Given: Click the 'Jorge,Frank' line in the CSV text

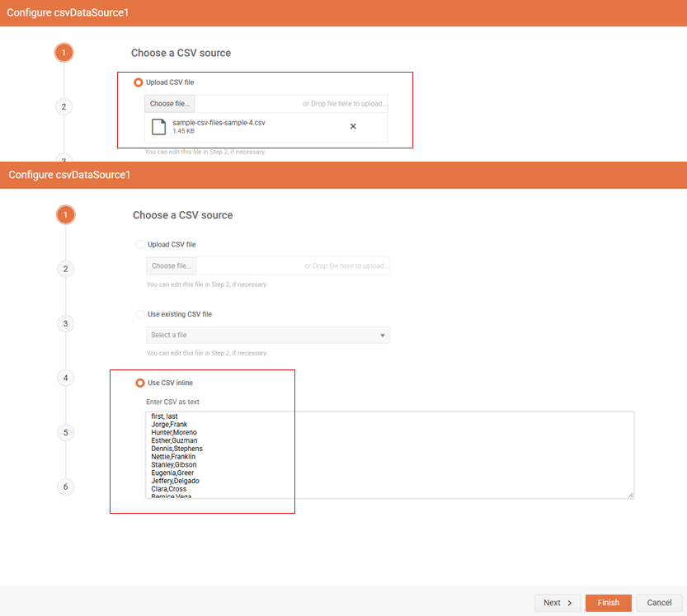Looking at the screenshot, I should pos(169,425).
